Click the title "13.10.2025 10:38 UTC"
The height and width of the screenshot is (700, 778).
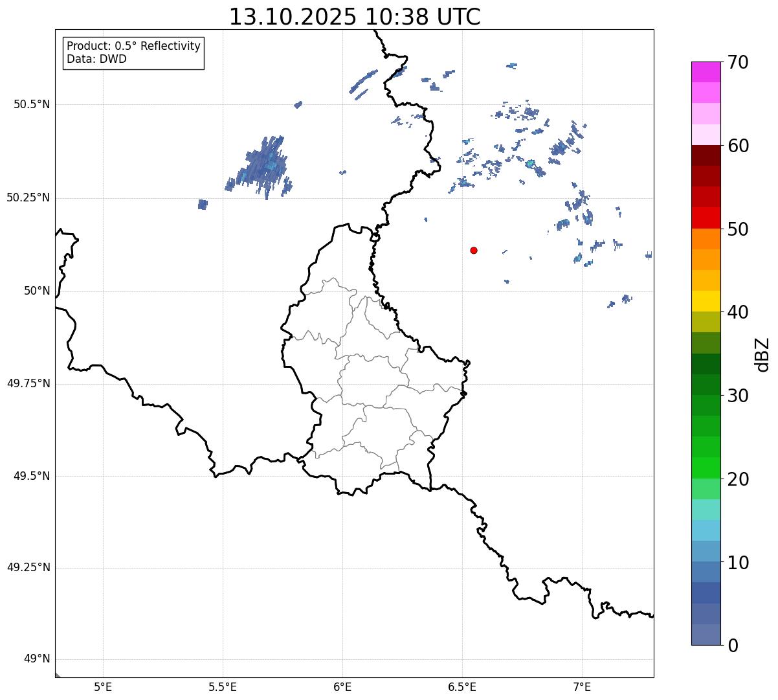pyautogui.click(x=355, y=17)
